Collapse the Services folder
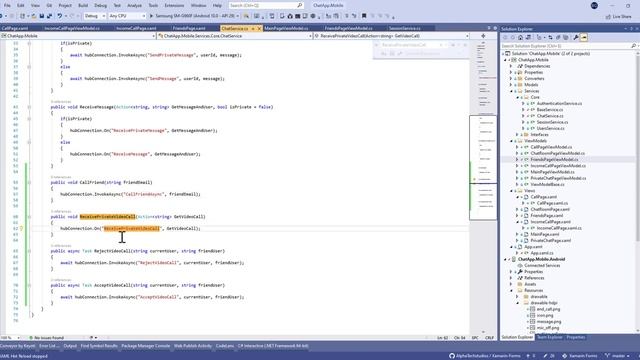Viewport: 640px width, 360px height. click(x=511, y=91)
